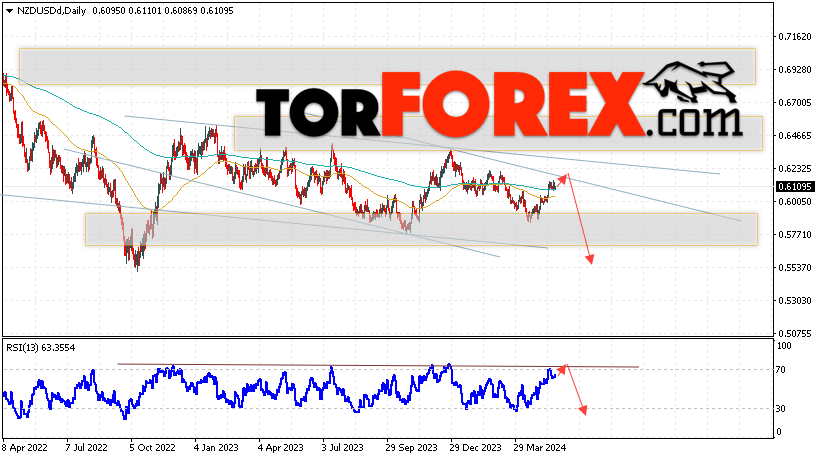This screenshot has width=819, height=459.
Task: Click the RSI 30 level label
Action: coord(780,409)
